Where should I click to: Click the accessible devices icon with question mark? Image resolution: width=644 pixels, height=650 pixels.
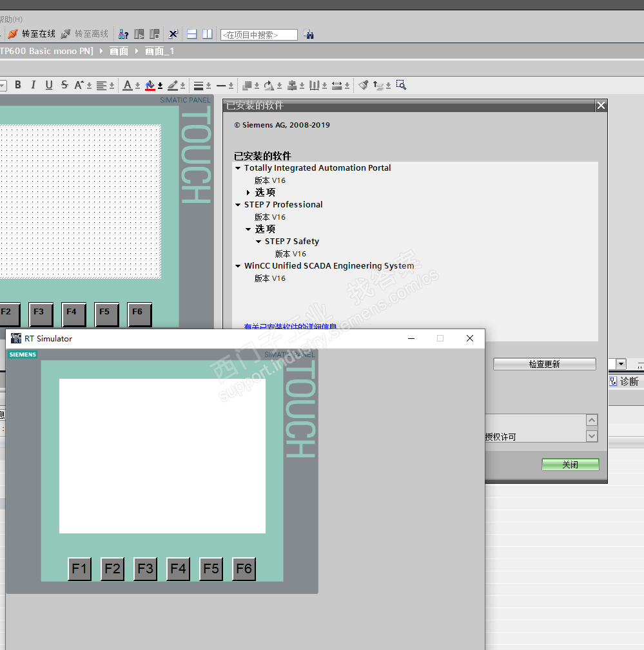123,34
